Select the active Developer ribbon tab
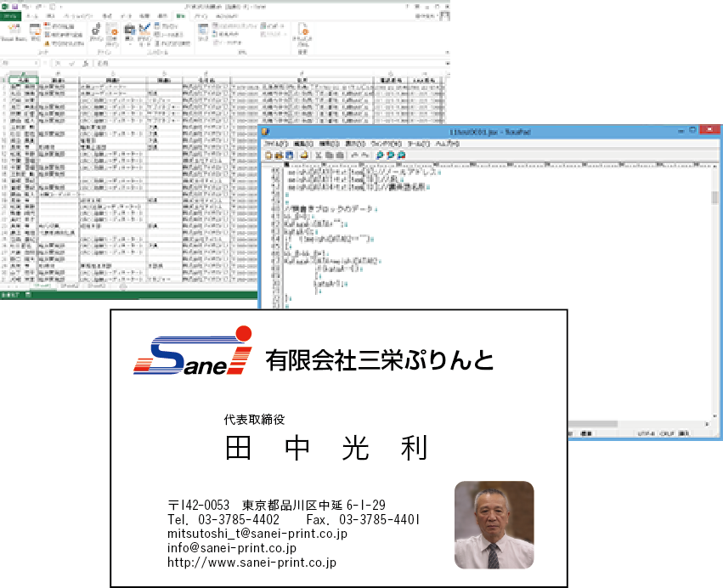The image size is (723, 588). [x=180, y=16]
